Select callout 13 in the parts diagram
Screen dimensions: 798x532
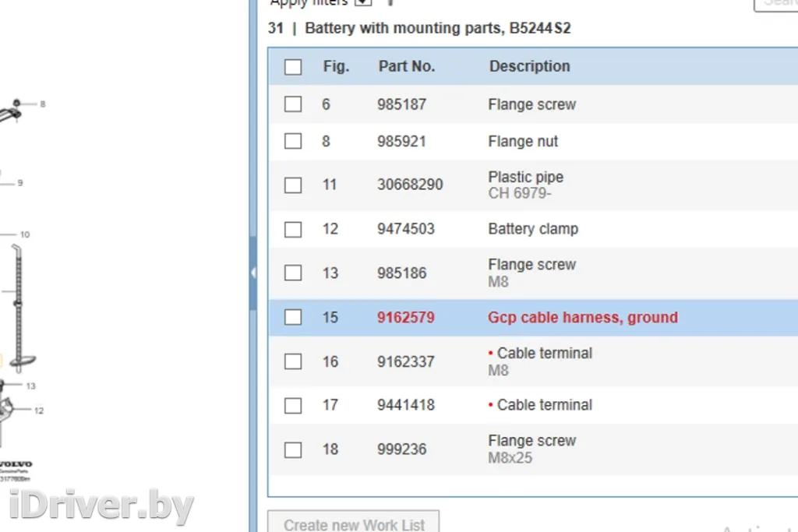tap(30, 386)
